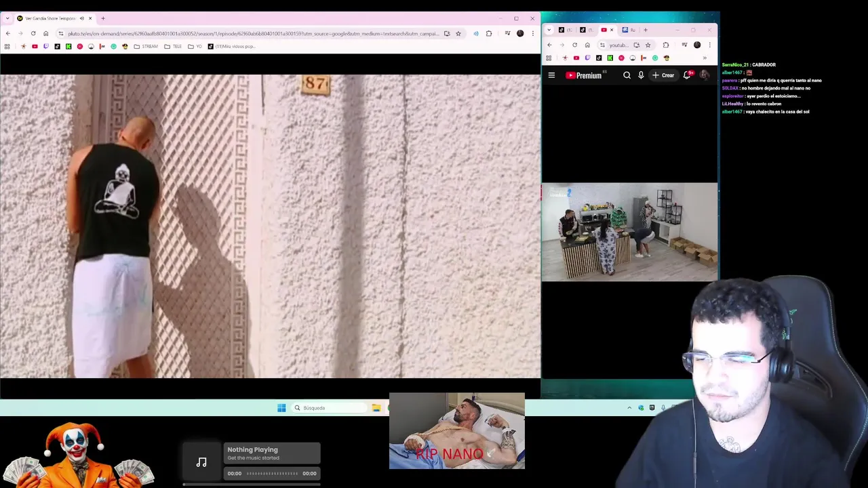Viewport: 868px width, 488px height.
Task: Open profile avatar in Pluto TV window
Action: [x=520, y=33]
